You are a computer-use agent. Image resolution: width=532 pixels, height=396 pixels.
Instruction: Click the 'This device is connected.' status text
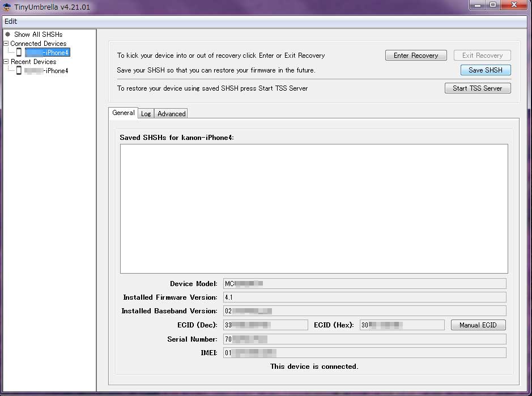[314, 367]
